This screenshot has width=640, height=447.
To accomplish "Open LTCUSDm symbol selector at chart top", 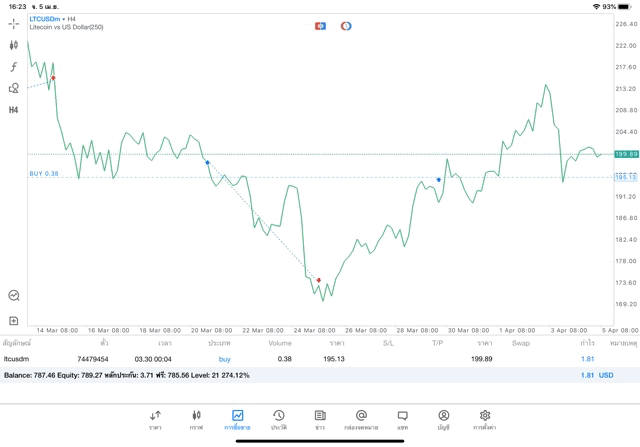I will click(x=44, y=19).
